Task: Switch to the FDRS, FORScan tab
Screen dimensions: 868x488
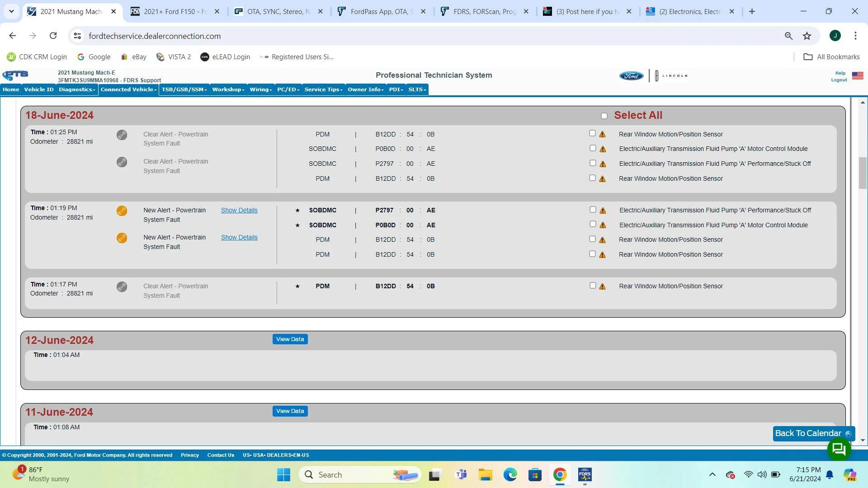Action: click(x=485, y=12)
